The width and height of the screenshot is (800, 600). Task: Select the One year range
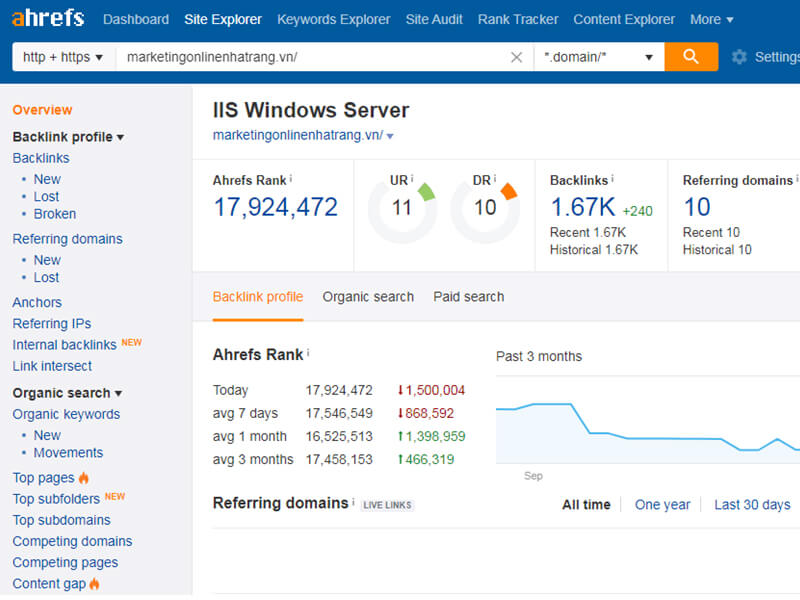coord(662,505)
